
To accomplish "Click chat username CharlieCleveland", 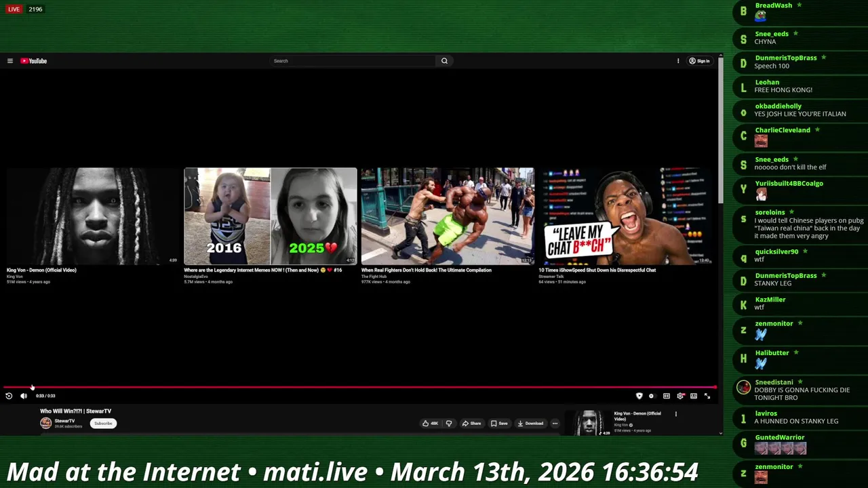I will [783, 130].
